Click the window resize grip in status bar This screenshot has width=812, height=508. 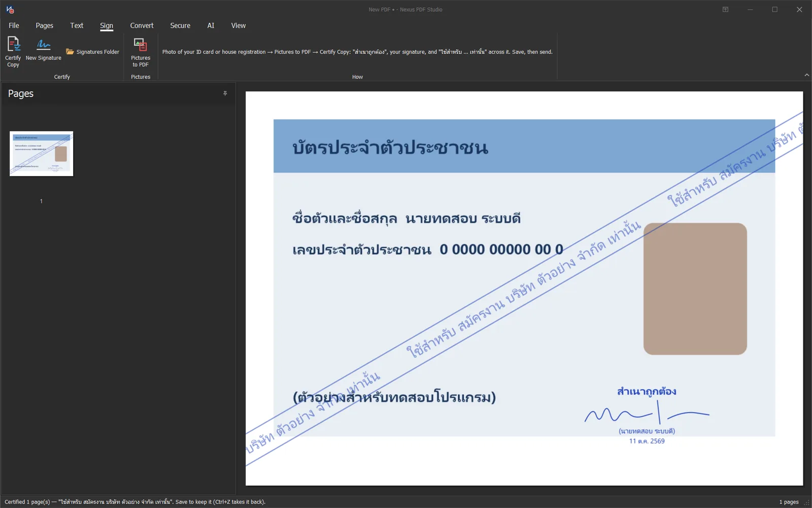807,503
